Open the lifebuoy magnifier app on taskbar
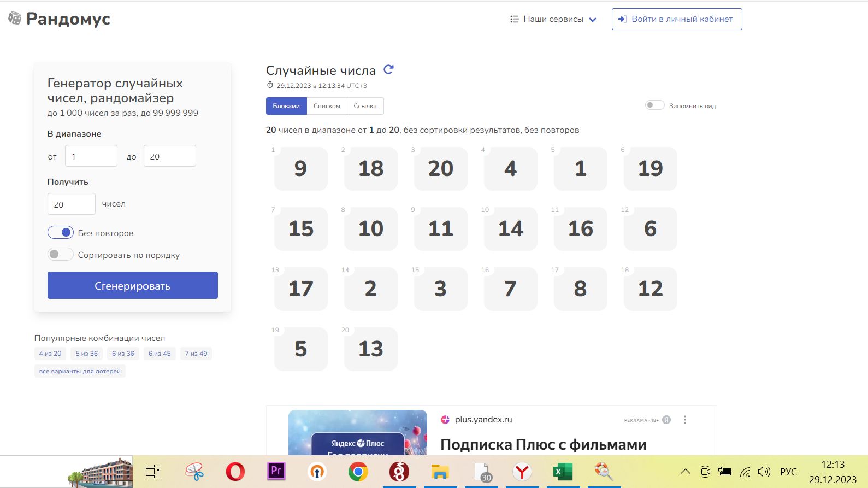Viewport: 868px width, 488px height. tap(604, 471)
